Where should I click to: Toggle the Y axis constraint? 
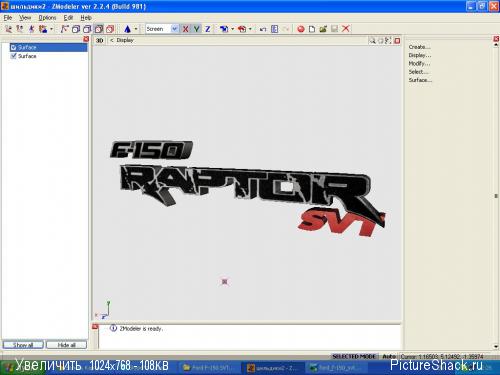197,29
